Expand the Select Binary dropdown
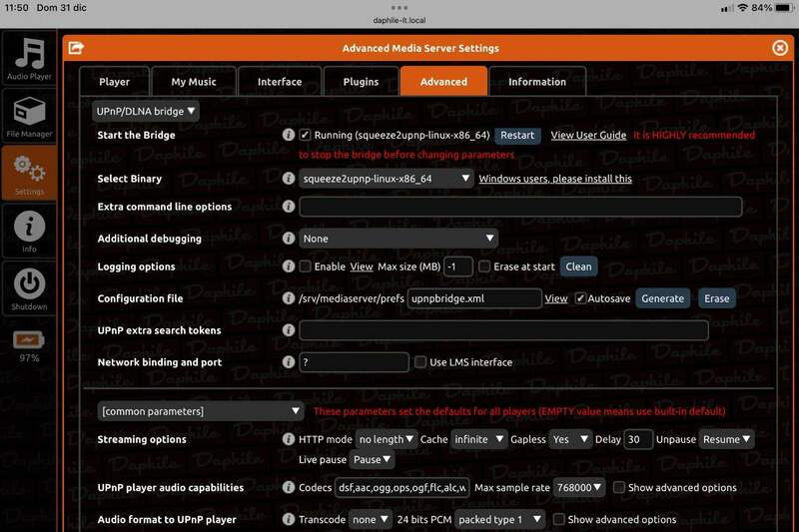799x532 pixels. click(387, 179)
